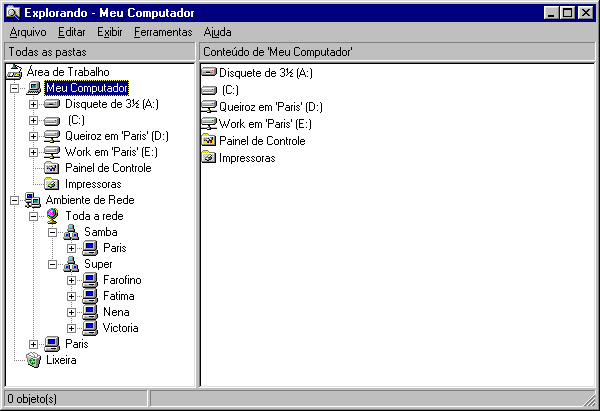
Task: Click the Samba workgroup icon
Action: (71, 232)
